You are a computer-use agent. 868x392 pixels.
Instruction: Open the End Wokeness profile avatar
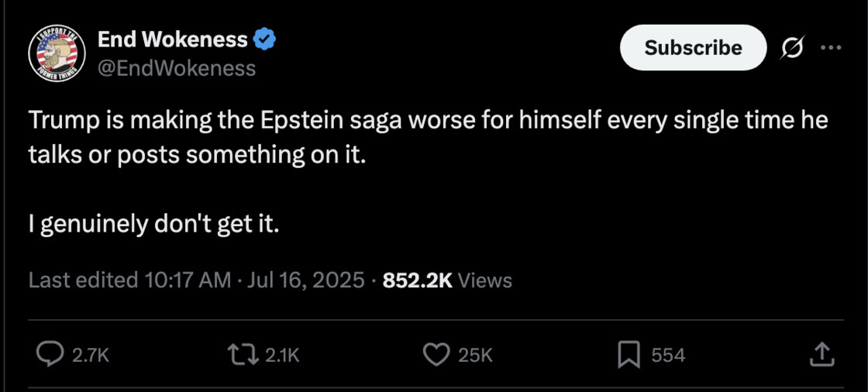coord(57,53)
